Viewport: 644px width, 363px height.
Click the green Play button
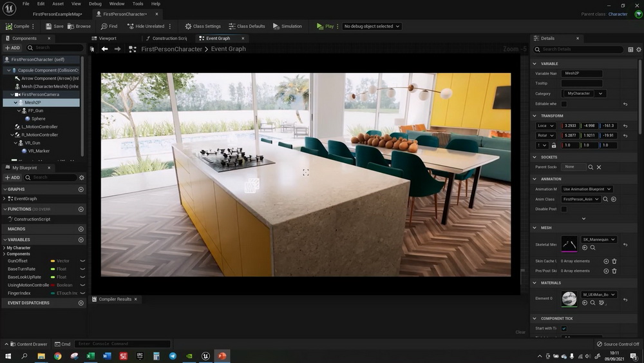coord(325,26)
